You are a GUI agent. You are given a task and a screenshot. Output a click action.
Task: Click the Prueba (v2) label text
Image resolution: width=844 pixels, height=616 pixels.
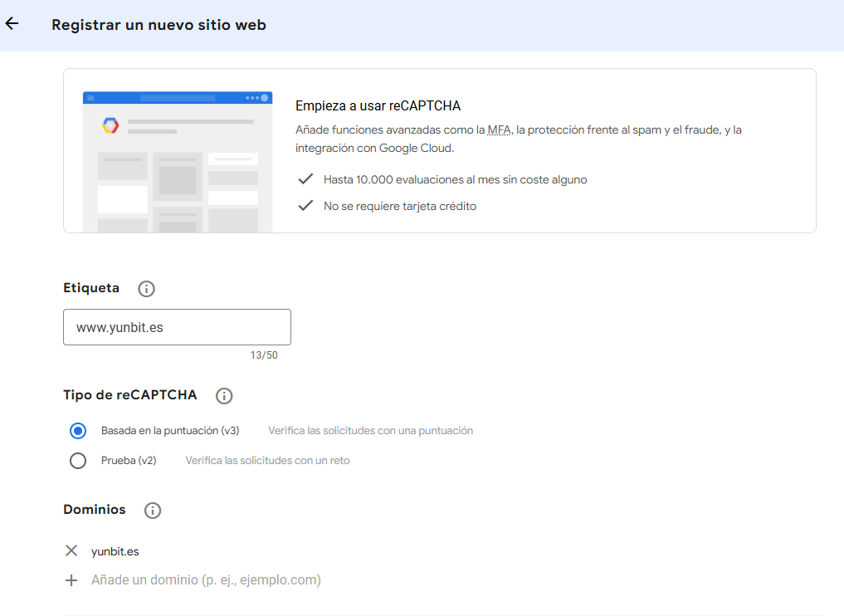point(129,461)
